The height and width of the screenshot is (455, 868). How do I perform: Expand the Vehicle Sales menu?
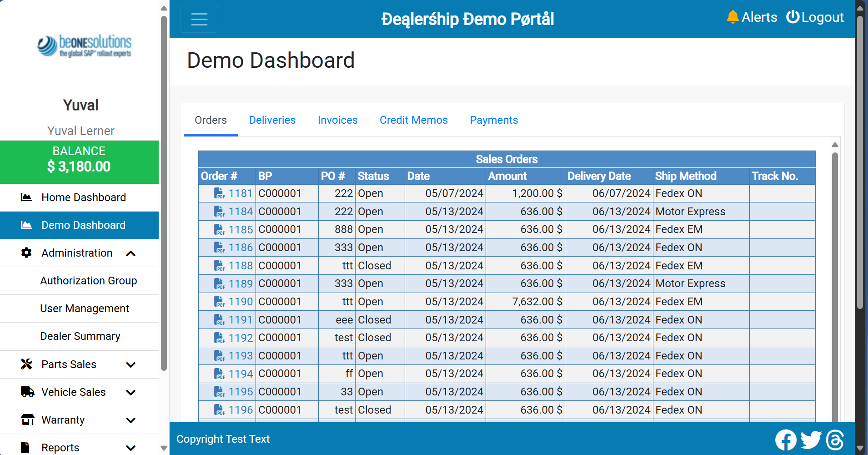(131, 393)
